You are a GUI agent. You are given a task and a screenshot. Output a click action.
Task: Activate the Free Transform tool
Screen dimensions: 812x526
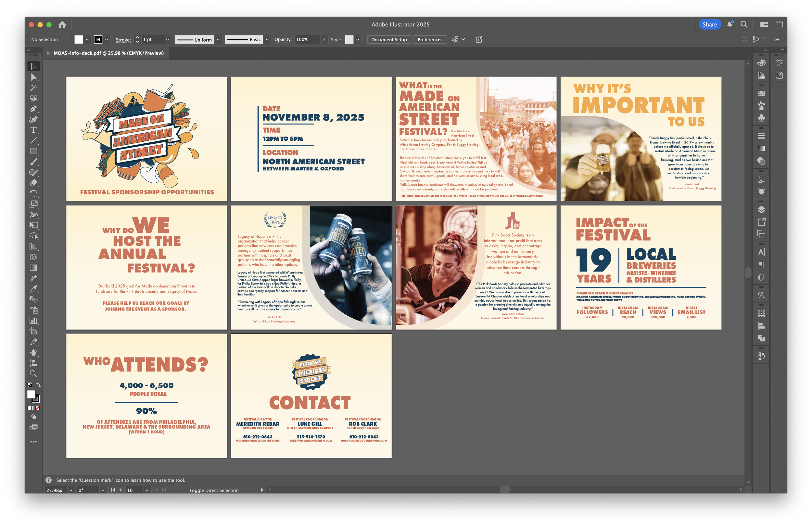[x=33, y=225]
